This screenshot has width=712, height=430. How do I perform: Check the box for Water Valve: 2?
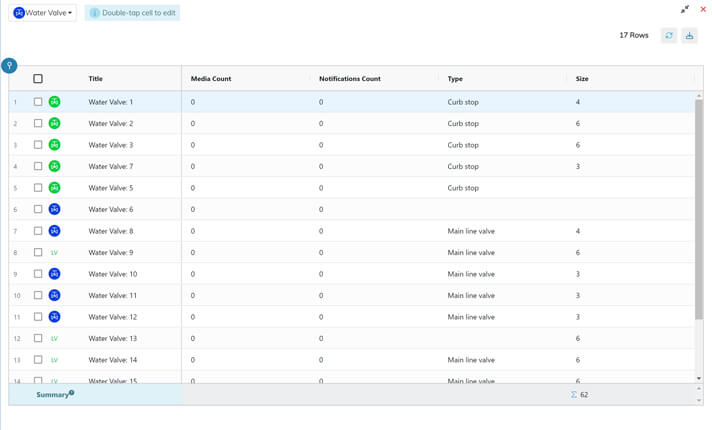[x=38, y=124]
